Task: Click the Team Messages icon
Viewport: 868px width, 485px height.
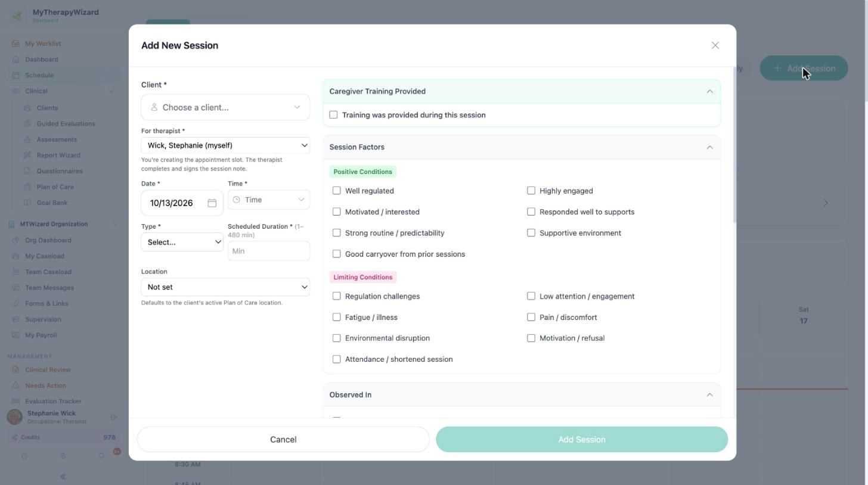Action: coord(16,288)
